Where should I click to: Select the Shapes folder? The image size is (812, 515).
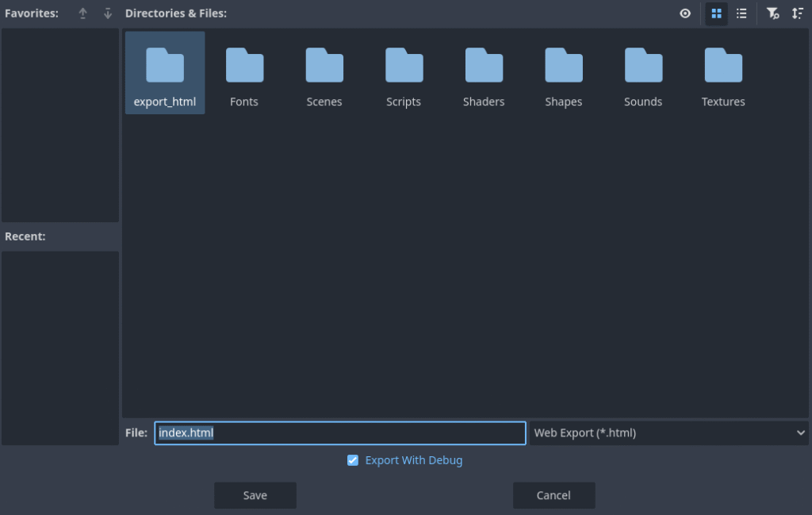point(564,73)
